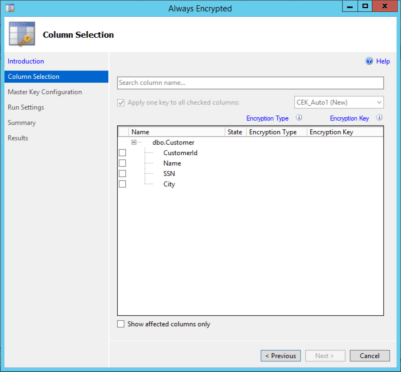Screen dimensions: 401x372
Task: Cancel the Always Encrypted wizard
Action: pyautogui.click(x=370, y=356)
